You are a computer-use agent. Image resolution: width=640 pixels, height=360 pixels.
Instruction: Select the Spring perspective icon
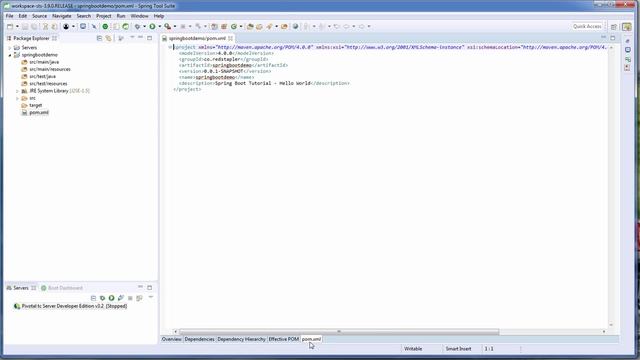tap(627, 27)
